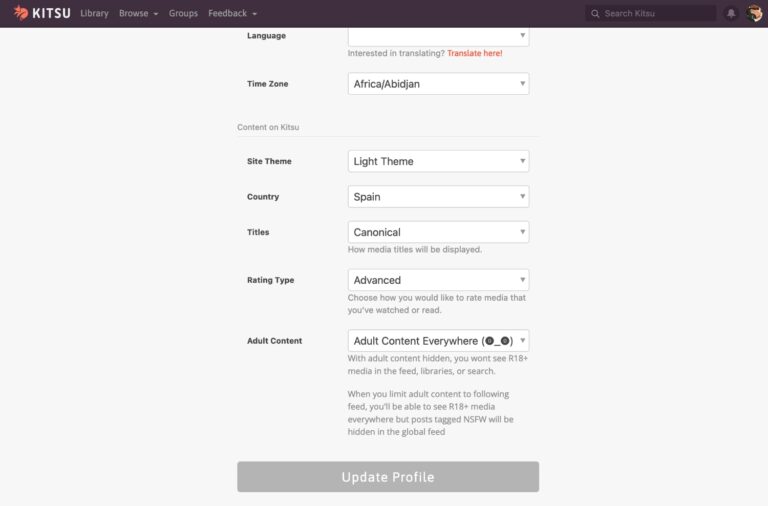The image size is (768, 506).
Task: Change the Adult Content setting
Action: pyautogui.click(x=438, y=341)
